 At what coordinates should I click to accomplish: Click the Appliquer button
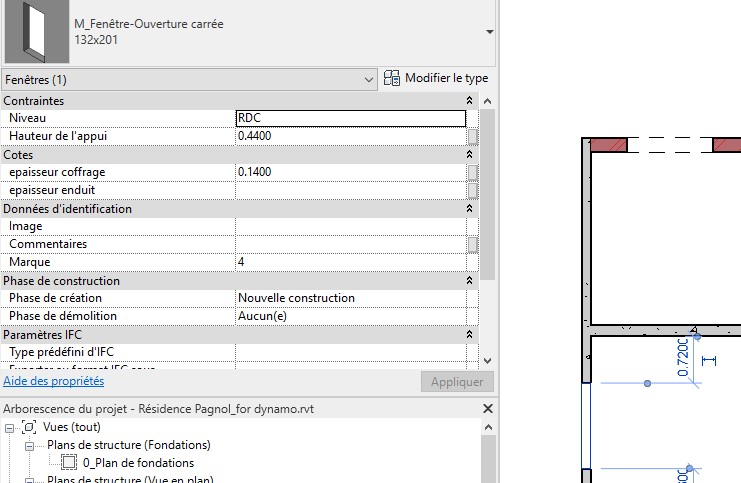click(457, 382)
